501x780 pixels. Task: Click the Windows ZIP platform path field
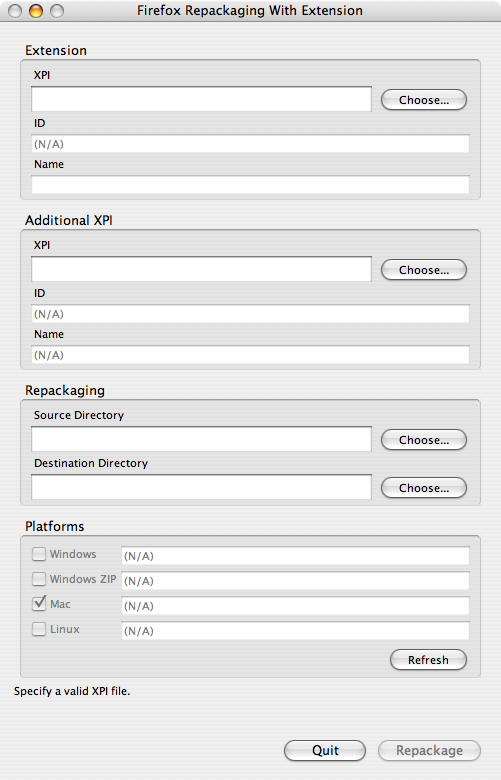(x=295, y=581)
